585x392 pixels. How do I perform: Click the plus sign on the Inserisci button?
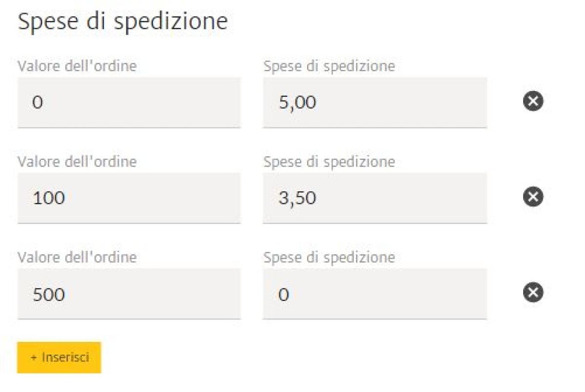click(34, 358)
